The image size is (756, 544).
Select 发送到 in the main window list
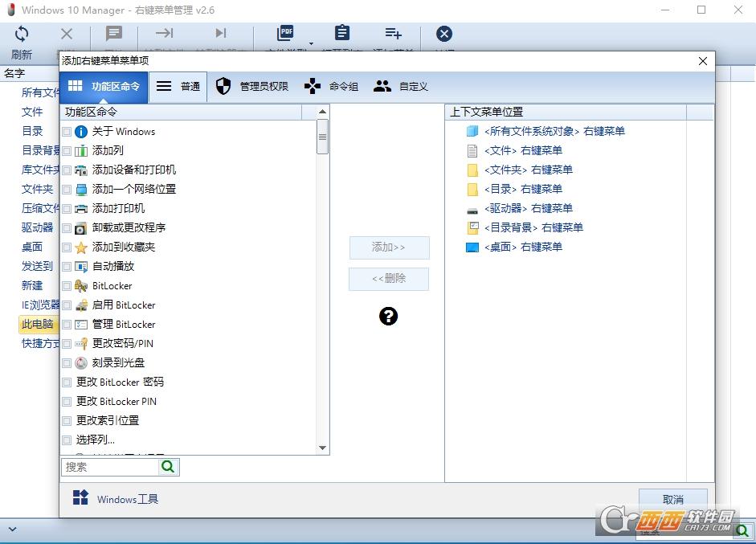37,266
